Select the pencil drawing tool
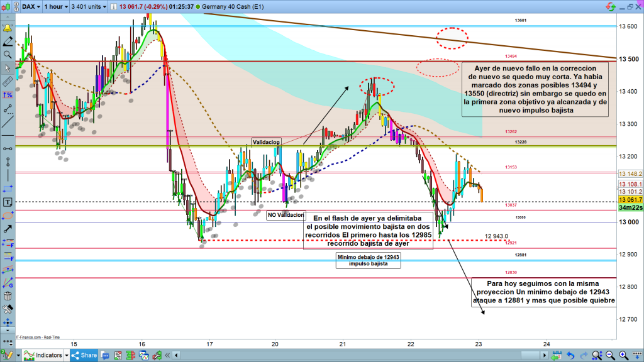644x362 pixels. [x=8, y=41]
